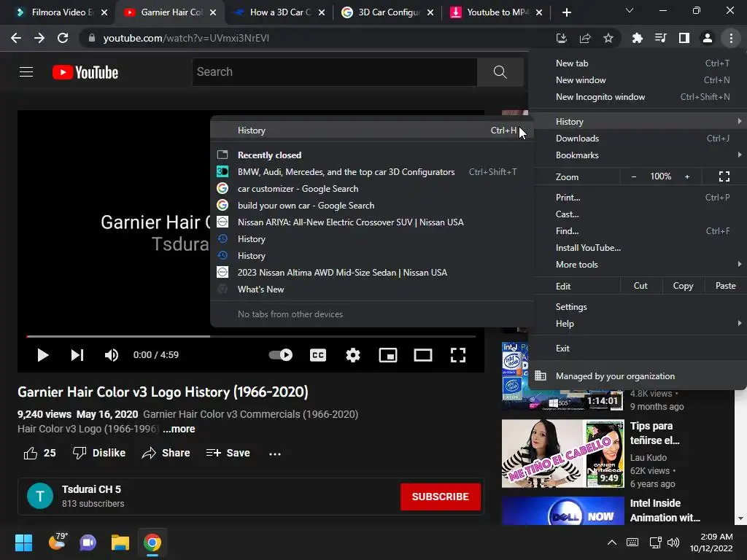The height and width of the screenshot is (560, 747).
Task: Open Downloads from Chrome menu
Action: coord(637,139)
